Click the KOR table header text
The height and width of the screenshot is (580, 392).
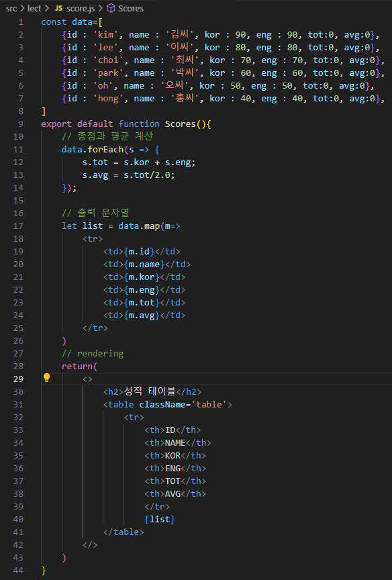[x=173, y=456]
